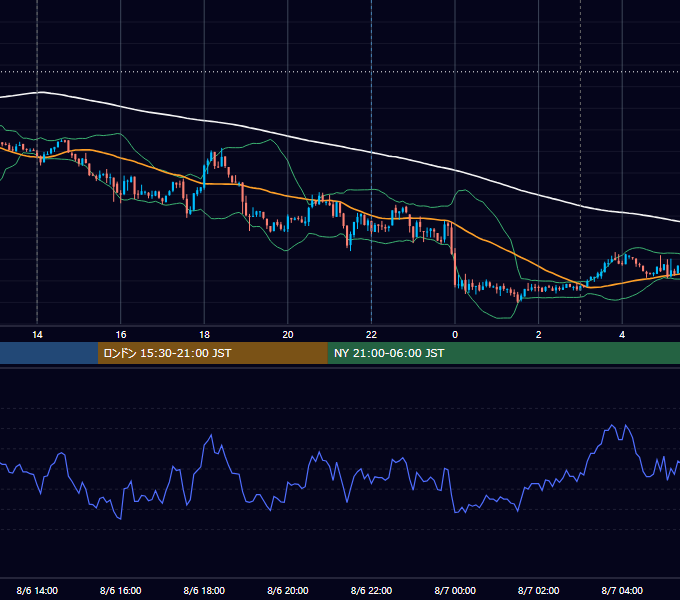Click the 8/7 04:00 date label
This screenshot has height=600, width=680.
(x=622, y=590)
